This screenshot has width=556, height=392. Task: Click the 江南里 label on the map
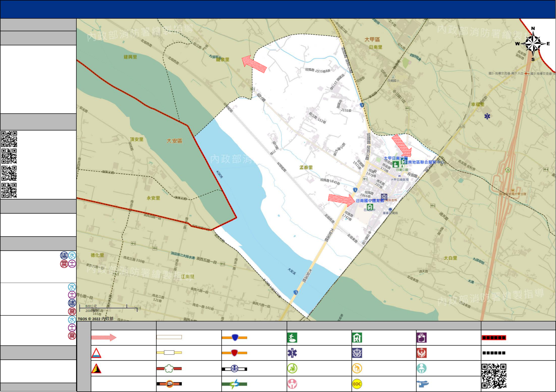pyautogui.click(x=188, y=277)
